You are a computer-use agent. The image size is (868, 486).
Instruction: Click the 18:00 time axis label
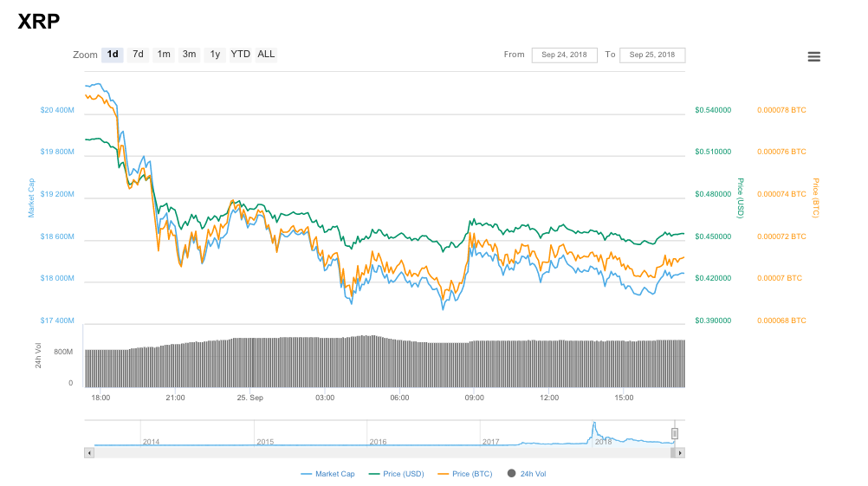tap(100, 398)
